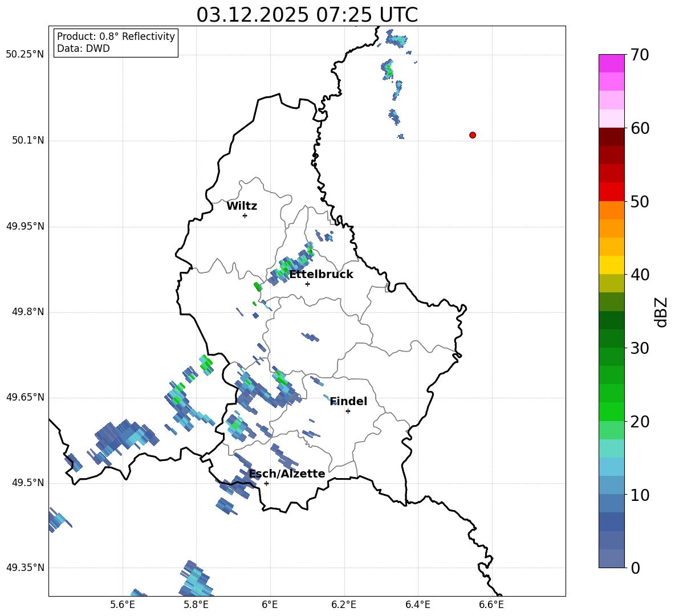Click the 49.8°N latitude label
This screenshot has width=675, height=616.
click(x=28, y=312)
